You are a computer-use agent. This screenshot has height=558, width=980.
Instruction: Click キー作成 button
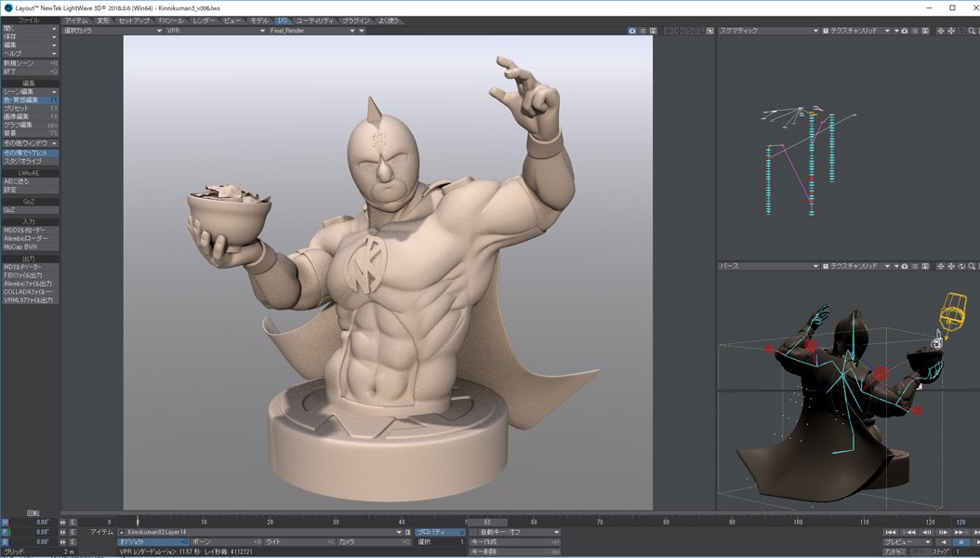pos(514,542)
